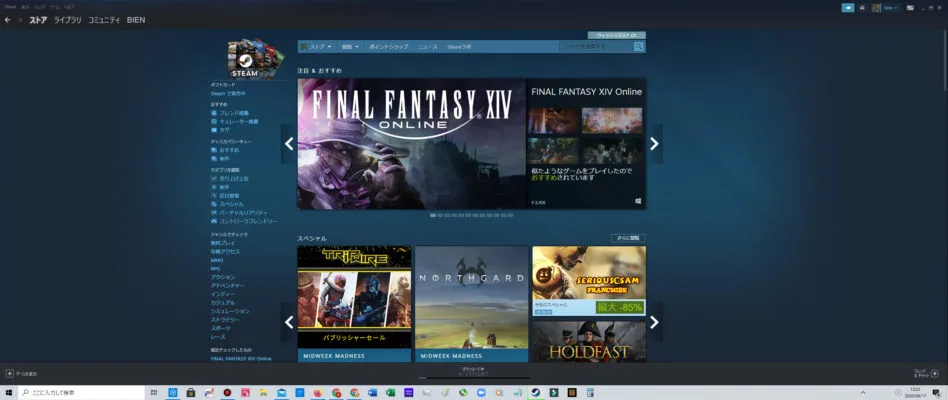Click the さらに閲覧 button beside スペシャル
948x400 pixels.
(x=628, y=238)
